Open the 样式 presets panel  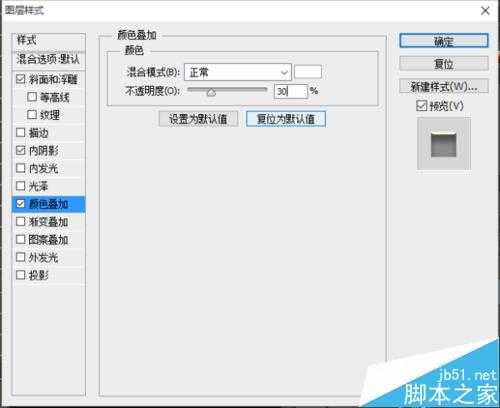click(x=48, y=42)
